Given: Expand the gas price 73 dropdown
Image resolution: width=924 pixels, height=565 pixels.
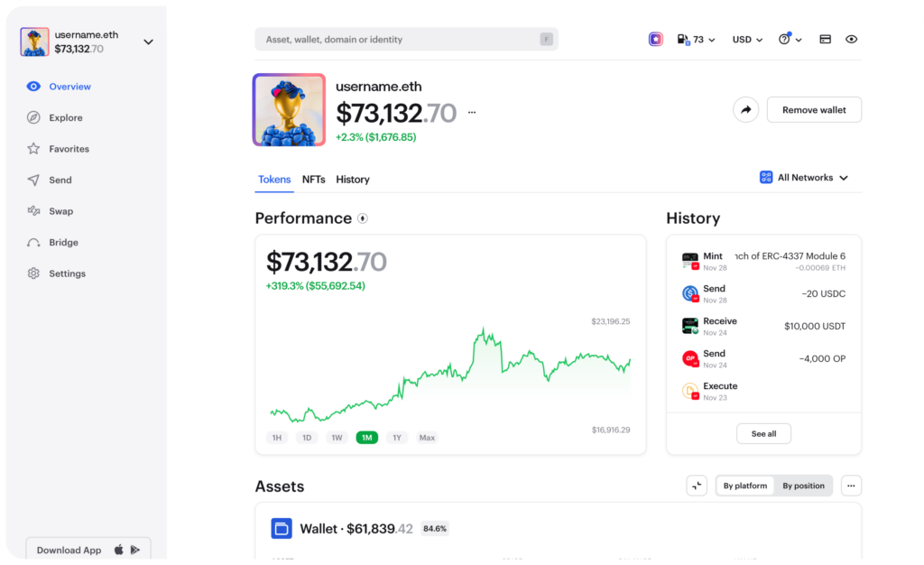Looking at the screenshot, I should pos(696,40).
